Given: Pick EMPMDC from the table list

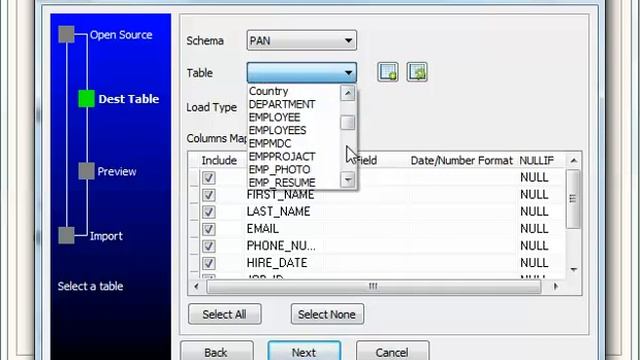Looking at the screenshot, I should tap(270, 143).
